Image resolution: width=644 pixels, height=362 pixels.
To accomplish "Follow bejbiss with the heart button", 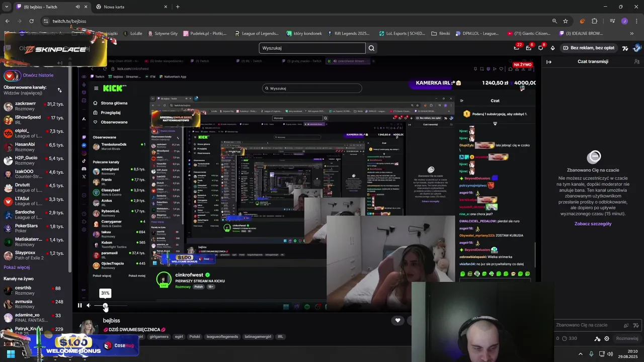I will pos(397,320).
